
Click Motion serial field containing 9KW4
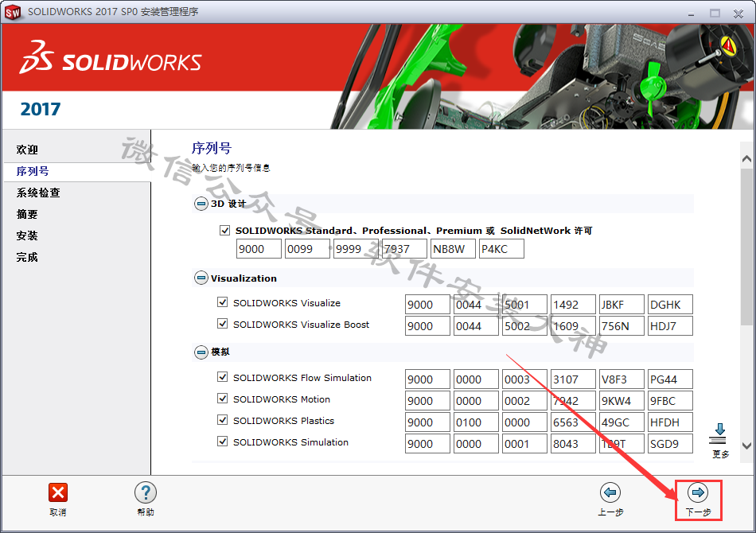pos(622,400)
